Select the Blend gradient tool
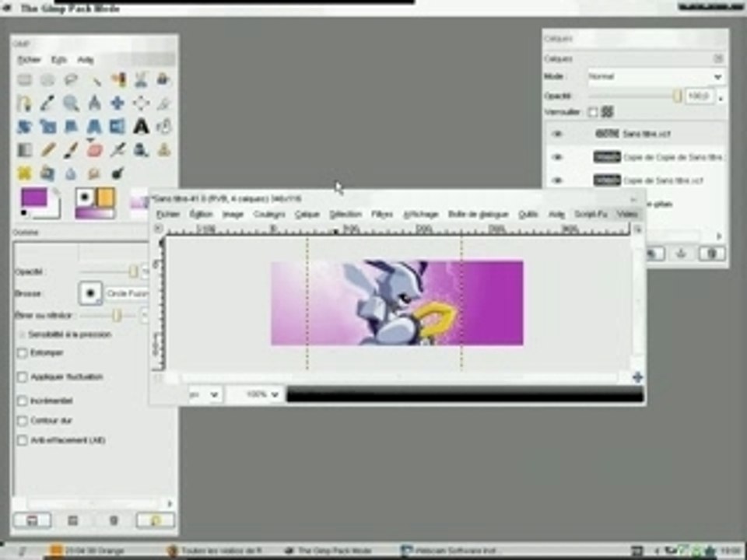 click(24, 150)
